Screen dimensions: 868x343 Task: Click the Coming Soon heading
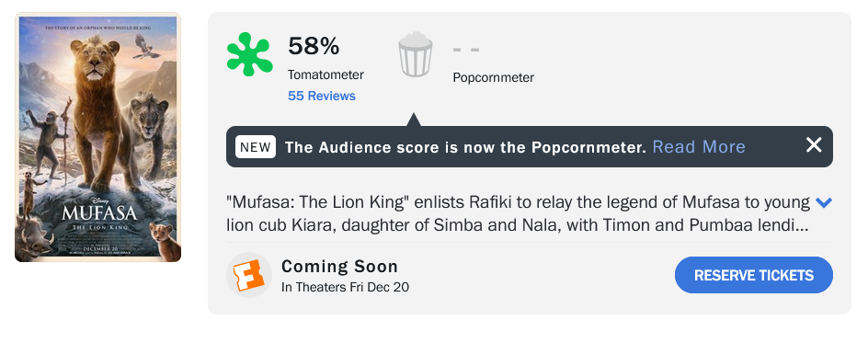click(340, 267)
